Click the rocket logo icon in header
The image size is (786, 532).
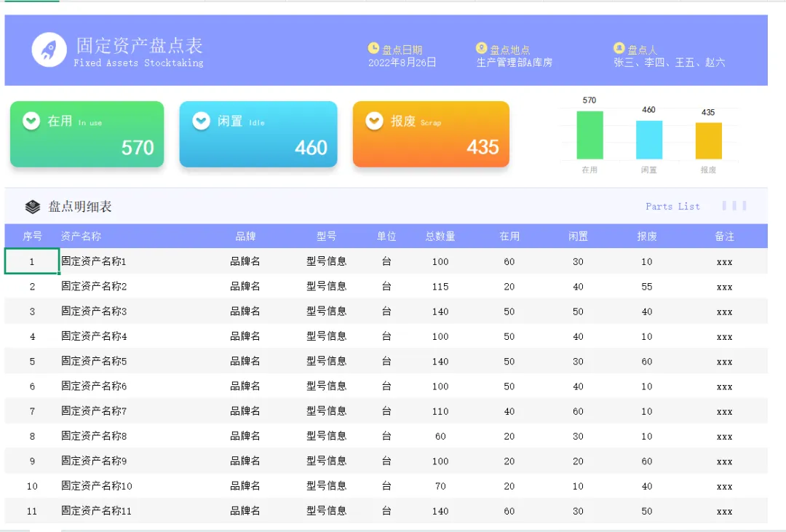(49, 49)
